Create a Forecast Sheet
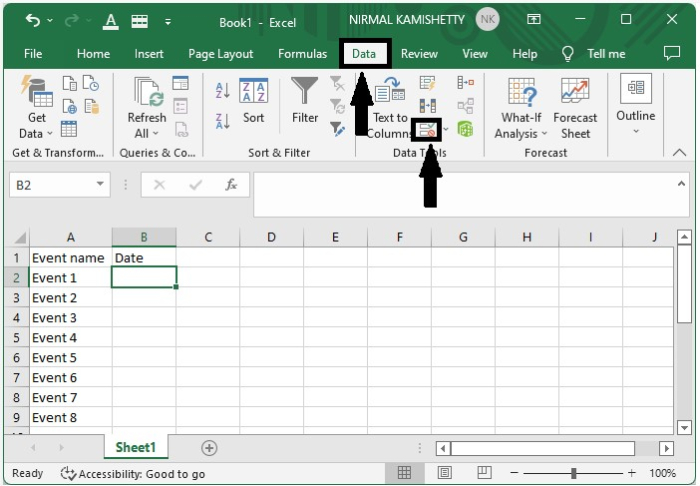700x486 pixels. click(x=575, y=108)
